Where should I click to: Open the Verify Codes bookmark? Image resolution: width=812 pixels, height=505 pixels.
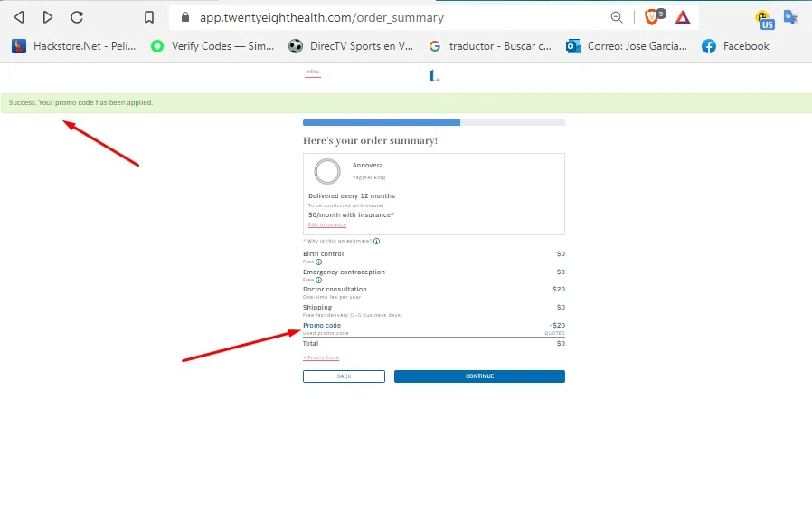point(212,46)
